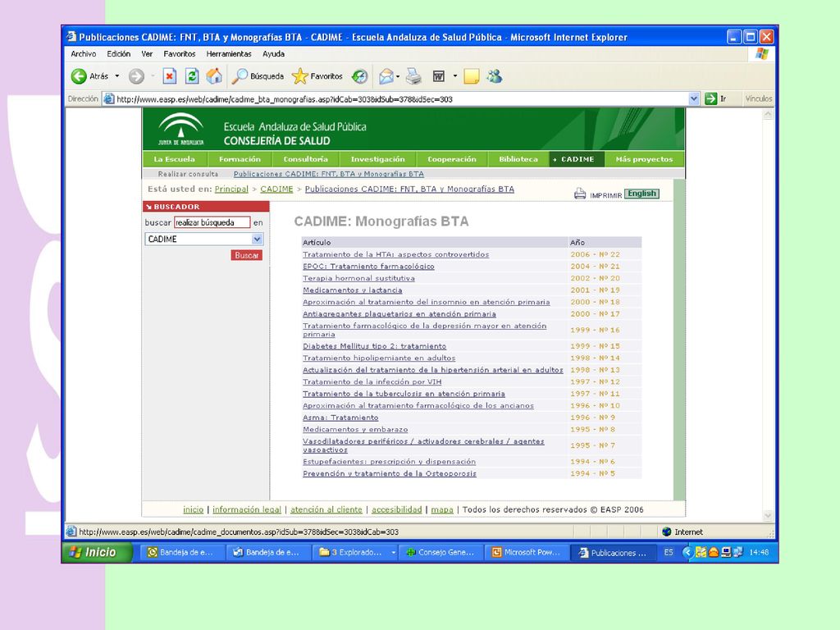Open the Consultoría navigation tab
This screenshot has height=630, width=840.
click(x=305, y=159)
